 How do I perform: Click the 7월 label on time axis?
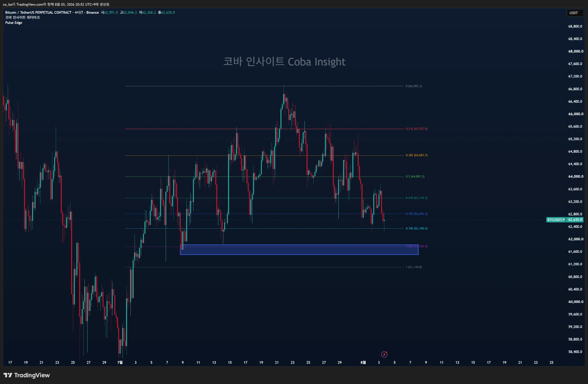tap(120, 363)
